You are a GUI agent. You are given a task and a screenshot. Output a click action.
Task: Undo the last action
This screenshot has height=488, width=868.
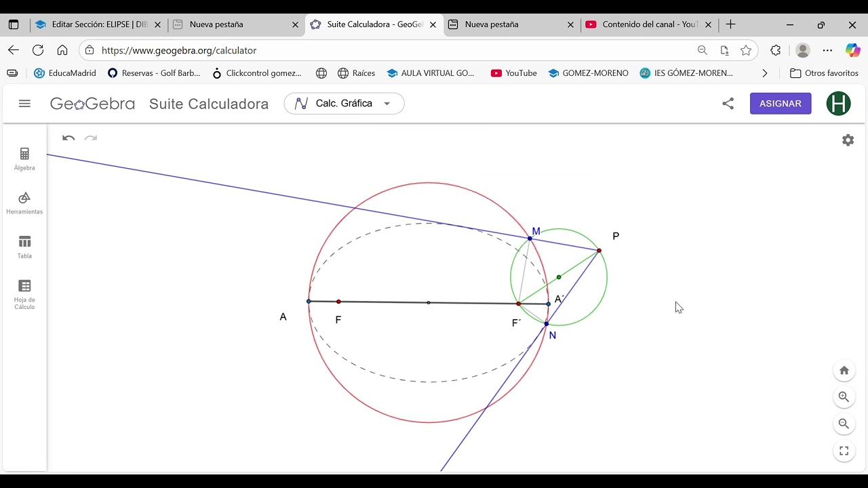tap(68, 138)
